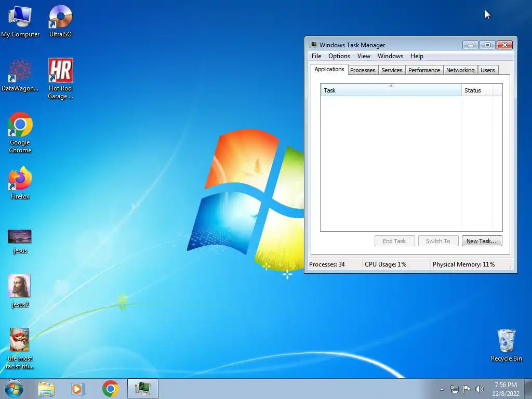Click 'CPU Usage: 1%' in the status bar
This screenshot has height=399, width=532.
tap(385, 264)
